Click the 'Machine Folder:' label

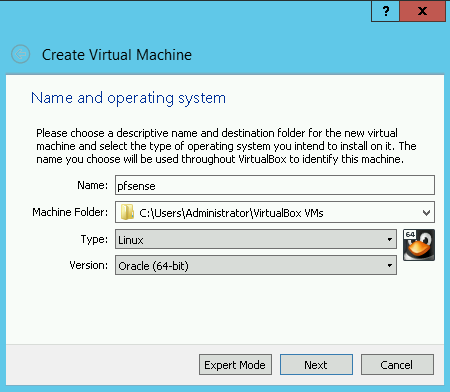click(x=70, y=212)
